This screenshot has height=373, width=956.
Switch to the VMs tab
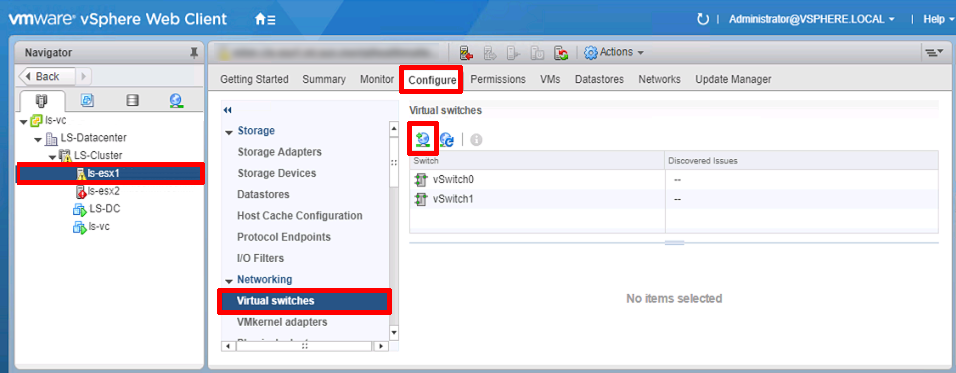[550, 79]
